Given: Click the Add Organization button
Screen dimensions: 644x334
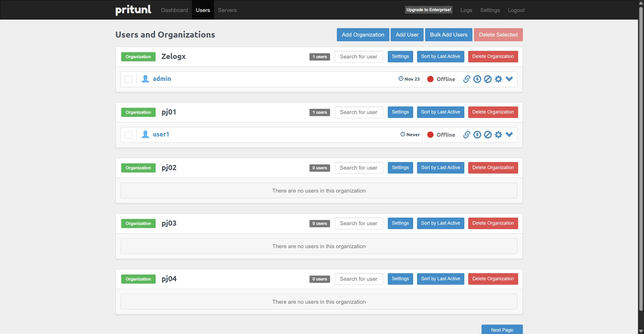Looking at the screenshot, I should pyautogui.click(x=363, y=34).
